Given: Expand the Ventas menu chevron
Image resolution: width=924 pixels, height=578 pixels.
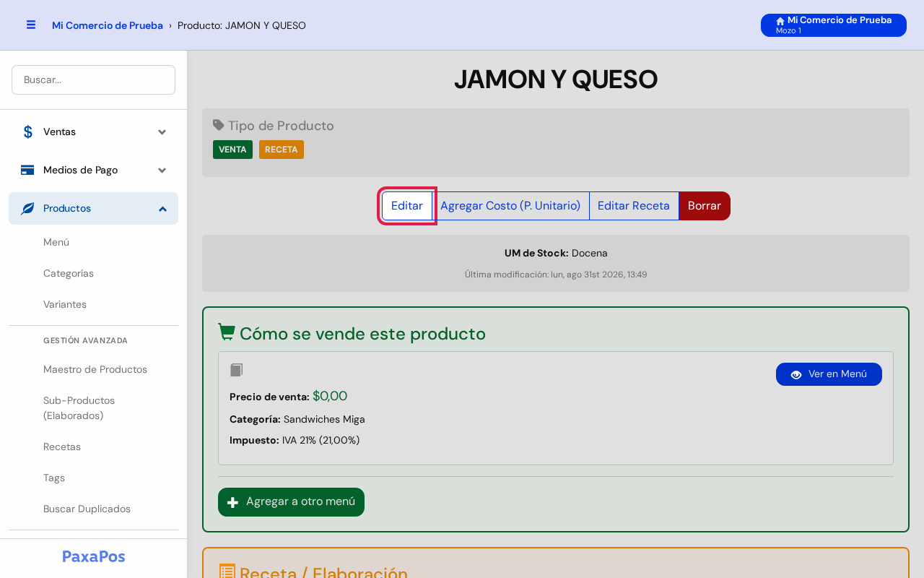Looking at the screenshot, I should (x=162, y=131).
